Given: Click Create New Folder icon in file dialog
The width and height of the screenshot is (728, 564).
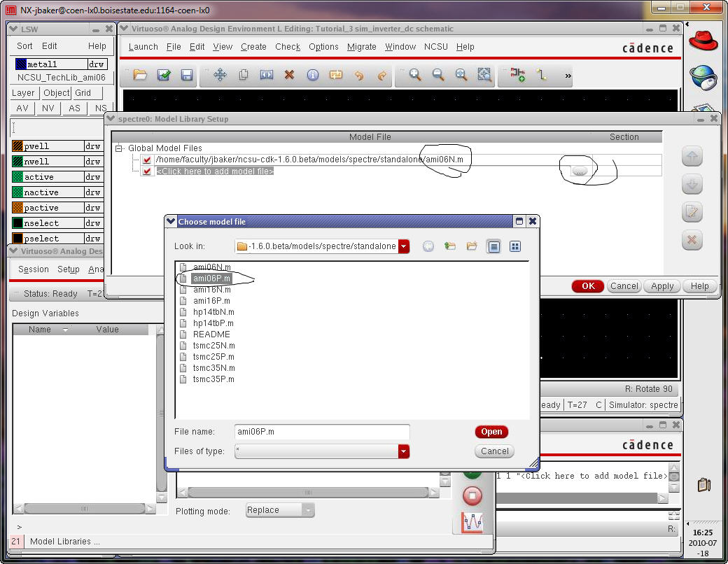Looking at the screenshot, I should (x=472, y=246).
